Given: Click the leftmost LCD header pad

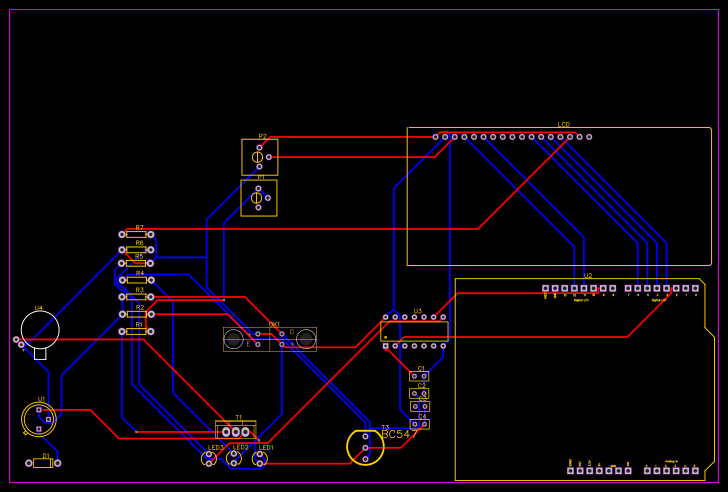Looking at the screenshot, I should point(435,137).
